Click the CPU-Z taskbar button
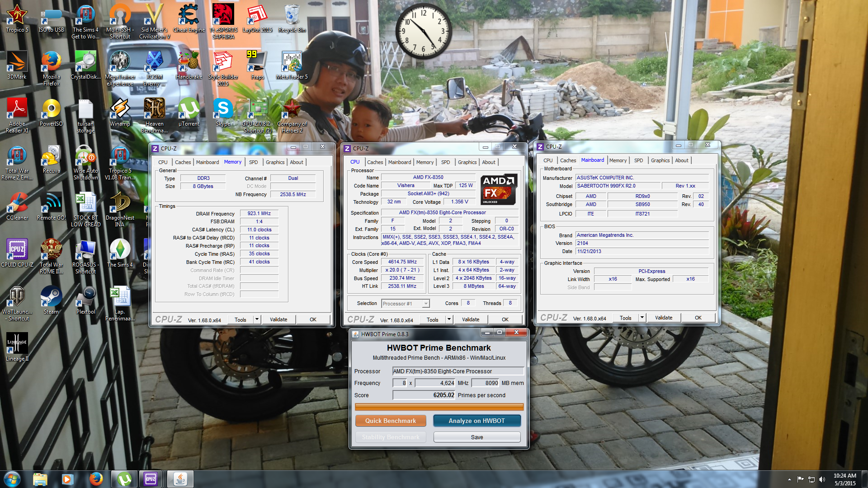The image size is (868, 488). pyautogui.click(x=151, y=479)
